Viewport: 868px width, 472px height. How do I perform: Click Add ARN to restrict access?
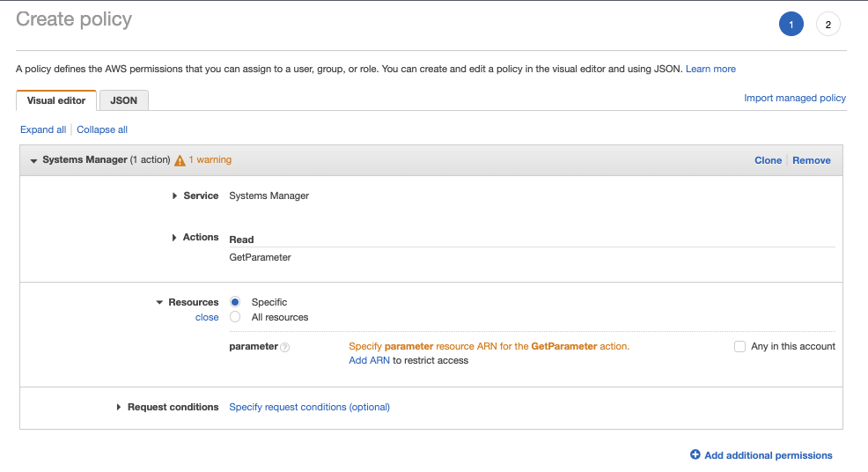click(369, 361)
